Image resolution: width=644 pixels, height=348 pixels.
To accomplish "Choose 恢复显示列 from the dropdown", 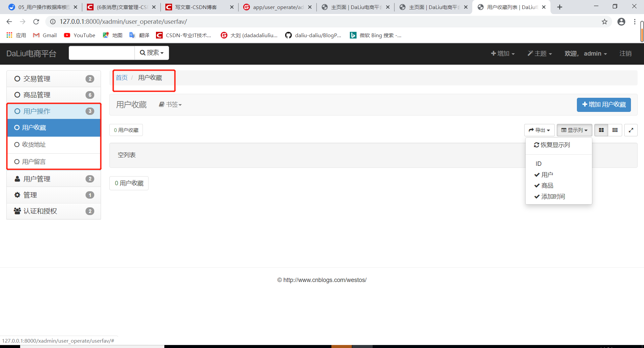I will [559, 145].
